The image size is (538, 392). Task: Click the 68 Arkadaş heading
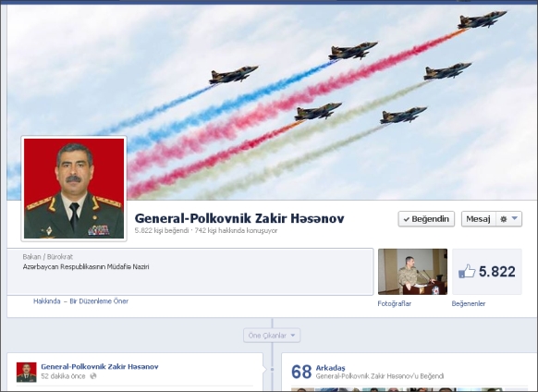click(318, 371)
